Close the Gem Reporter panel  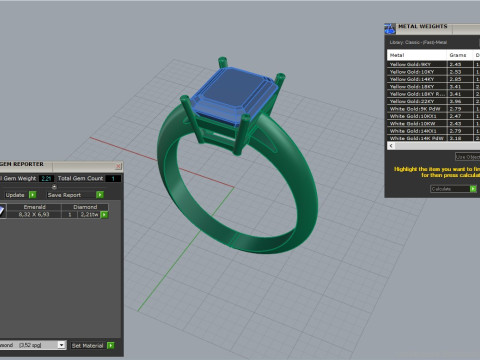119,166
